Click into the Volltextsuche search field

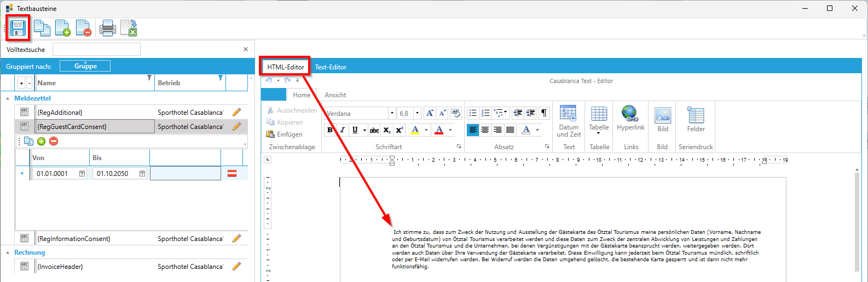tap(96, 49)
